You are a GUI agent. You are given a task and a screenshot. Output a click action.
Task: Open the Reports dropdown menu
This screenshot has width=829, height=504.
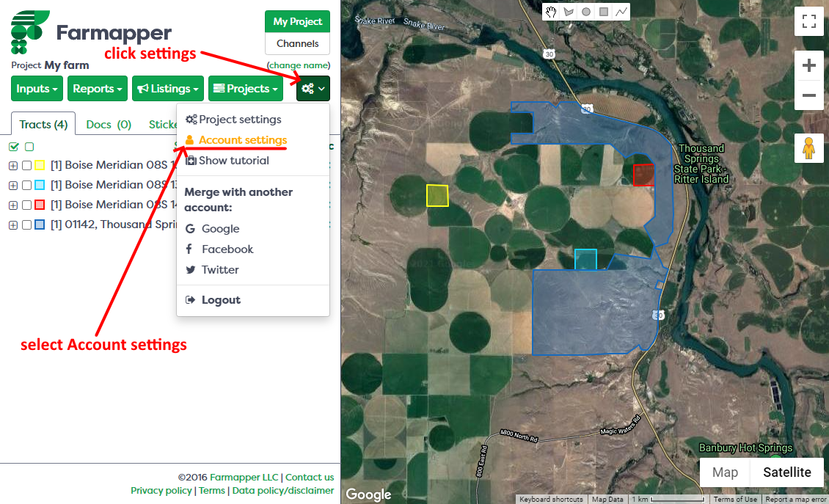click(x=98, y=89)
